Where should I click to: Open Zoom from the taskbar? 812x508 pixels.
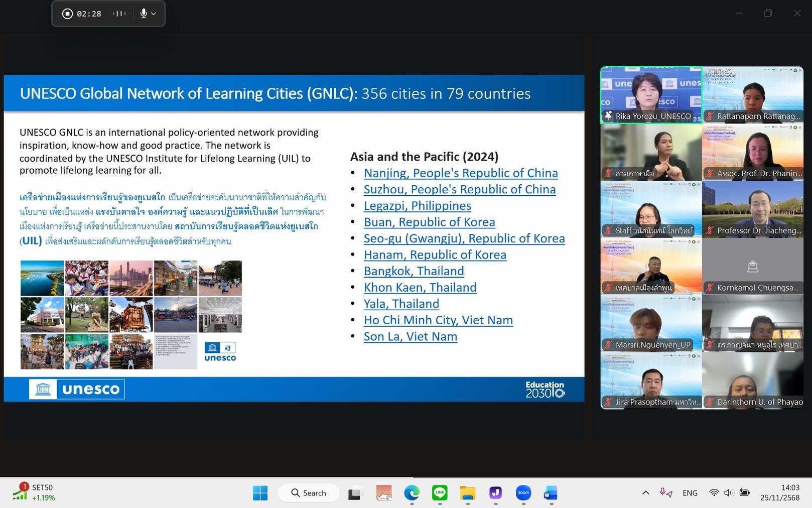[x=523, y=493]
